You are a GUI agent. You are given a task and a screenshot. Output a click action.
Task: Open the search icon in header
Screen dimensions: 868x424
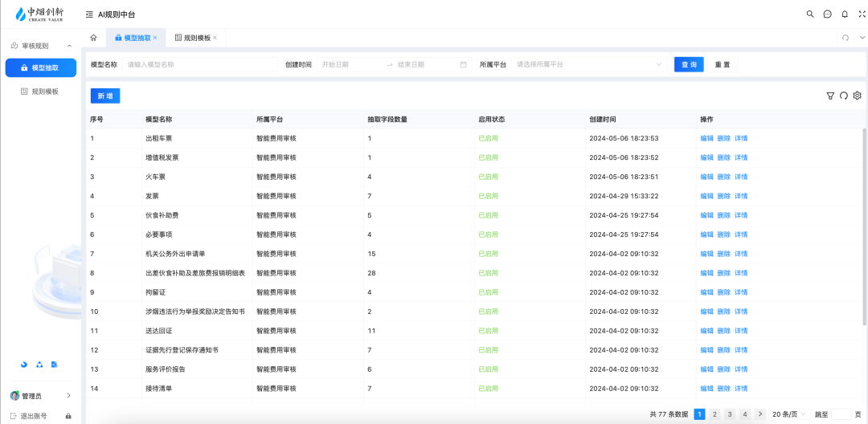click(x=810, y=14)
